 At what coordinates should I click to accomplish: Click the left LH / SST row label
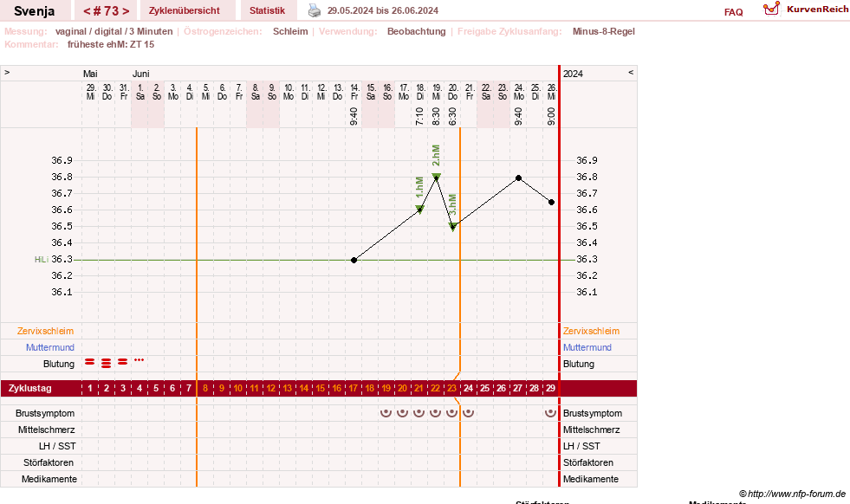point(57,446)
